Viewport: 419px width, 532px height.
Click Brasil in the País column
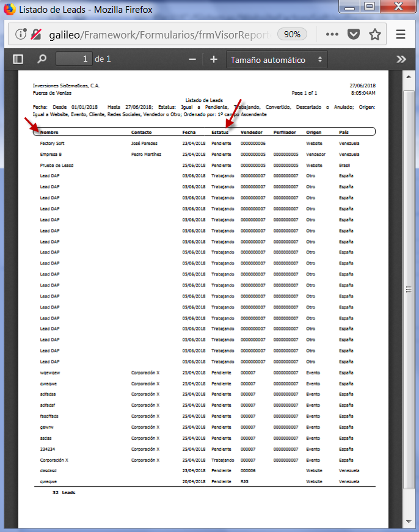click(x=344, y=166)
